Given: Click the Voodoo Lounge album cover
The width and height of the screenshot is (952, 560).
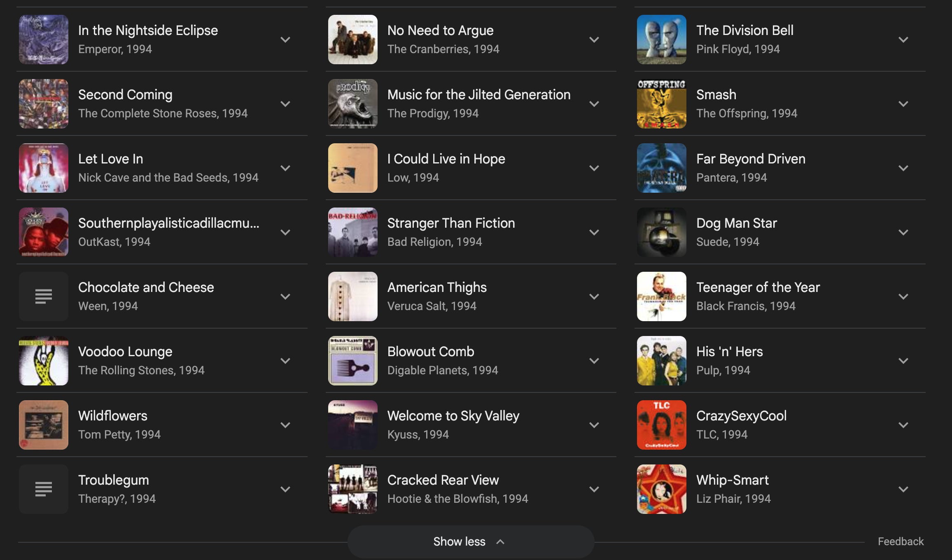Looking at the screenshot, I should [x=44, y=361].
